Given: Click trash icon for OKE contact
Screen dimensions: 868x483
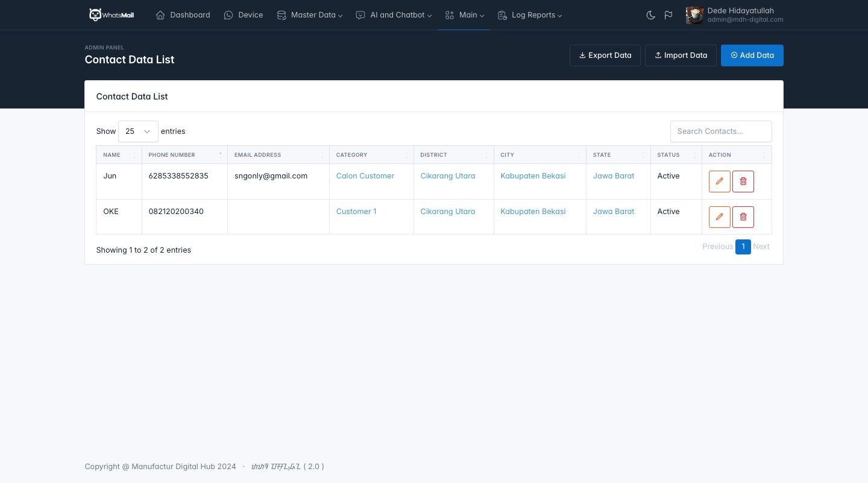Looking at the screenshot, I should point(743,217).
